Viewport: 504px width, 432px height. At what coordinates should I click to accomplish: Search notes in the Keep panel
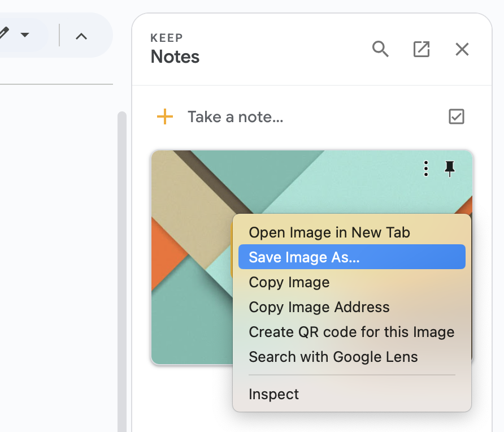point(380,49)
